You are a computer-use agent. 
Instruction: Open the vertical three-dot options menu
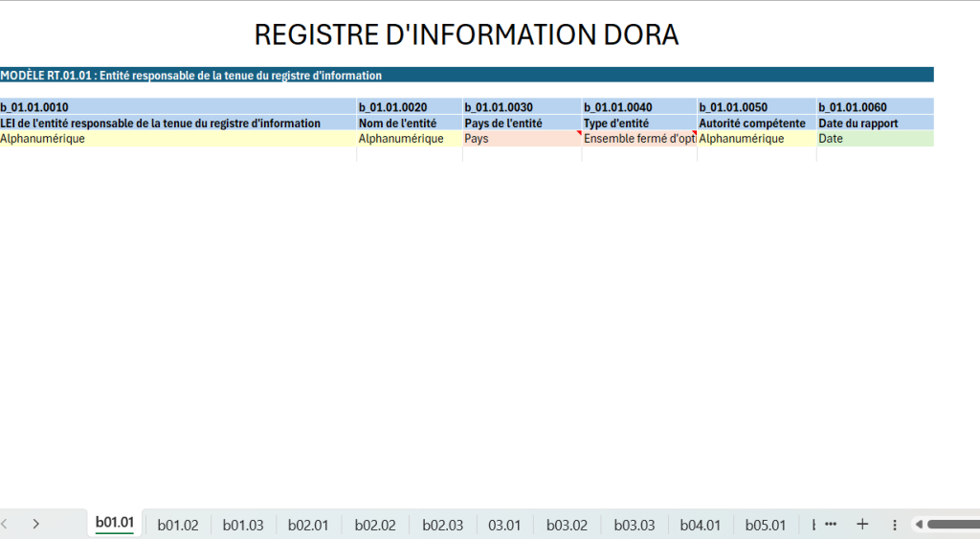pos(895,525)
